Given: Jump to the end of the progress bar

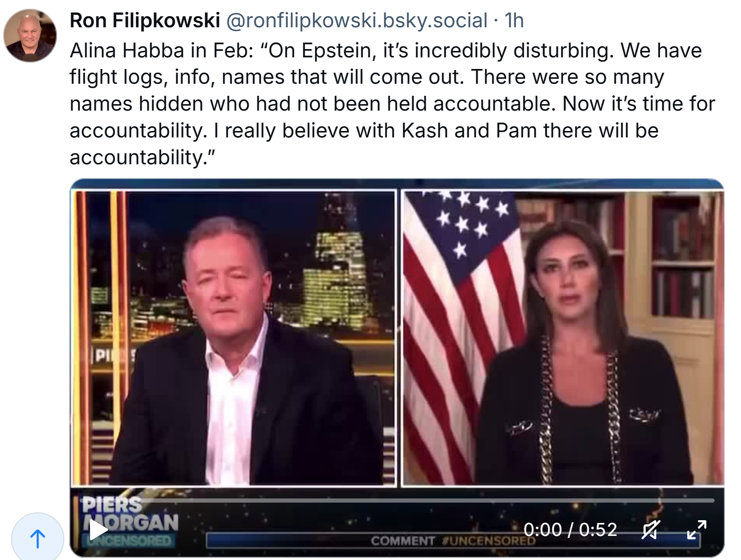Looking at the screenshot, I should pyautogui.click(x=713, y=500).
